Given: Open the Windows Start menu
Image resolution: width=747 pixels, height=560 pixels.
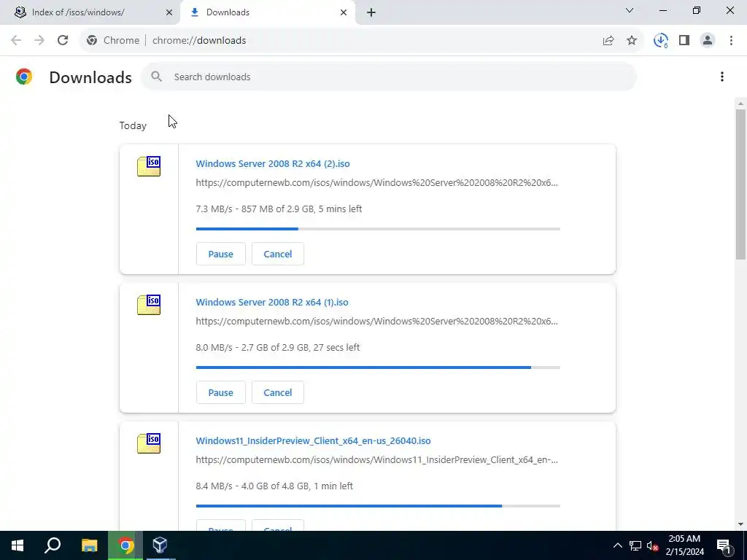Looking at the screenshot, I should [x=18, y=545].
